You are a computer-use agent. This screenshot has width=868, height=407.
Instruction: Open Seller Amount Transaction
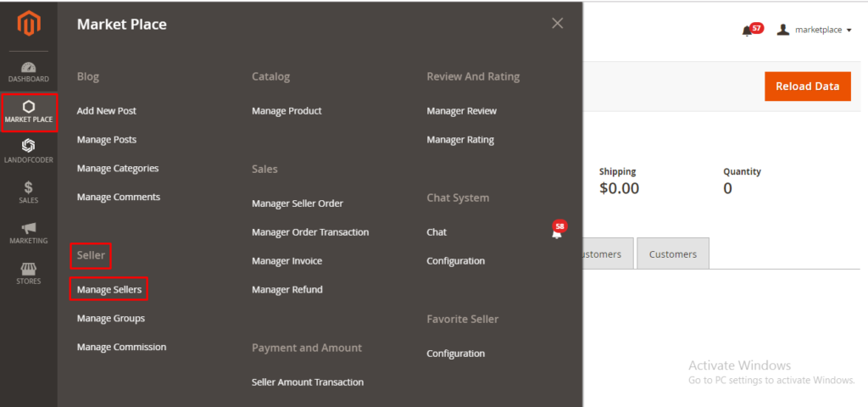[308, 382]
